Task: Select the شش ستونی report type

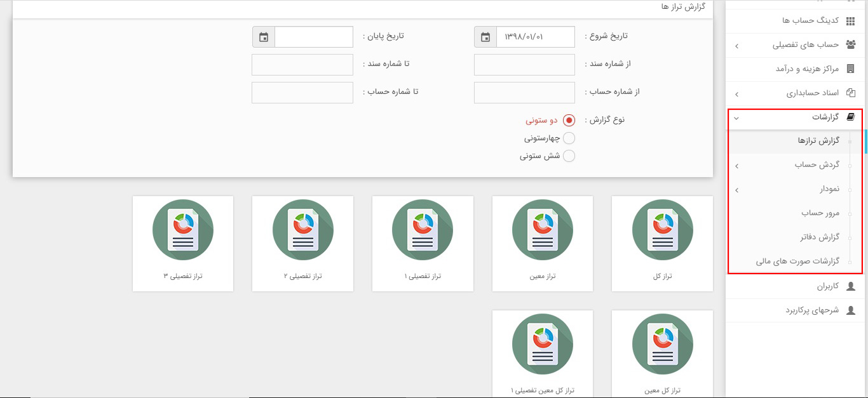Action: tap(569, 156)
